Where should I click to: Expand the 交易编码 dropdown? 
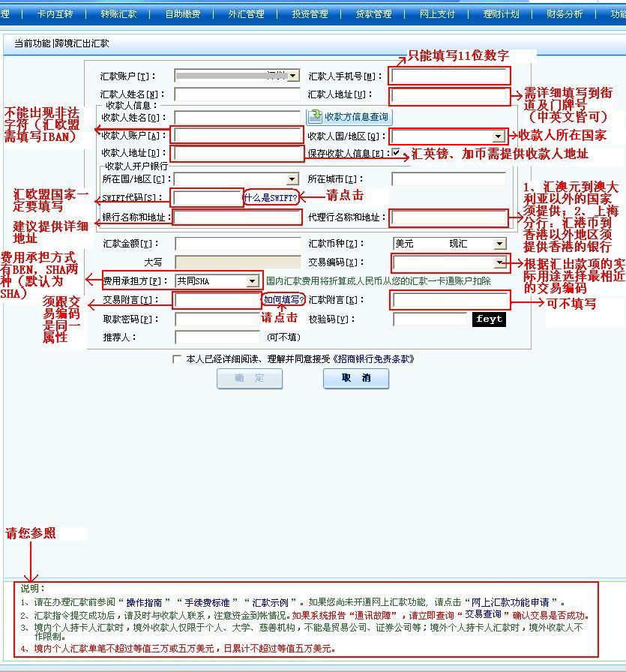click(x=499, y=262)
